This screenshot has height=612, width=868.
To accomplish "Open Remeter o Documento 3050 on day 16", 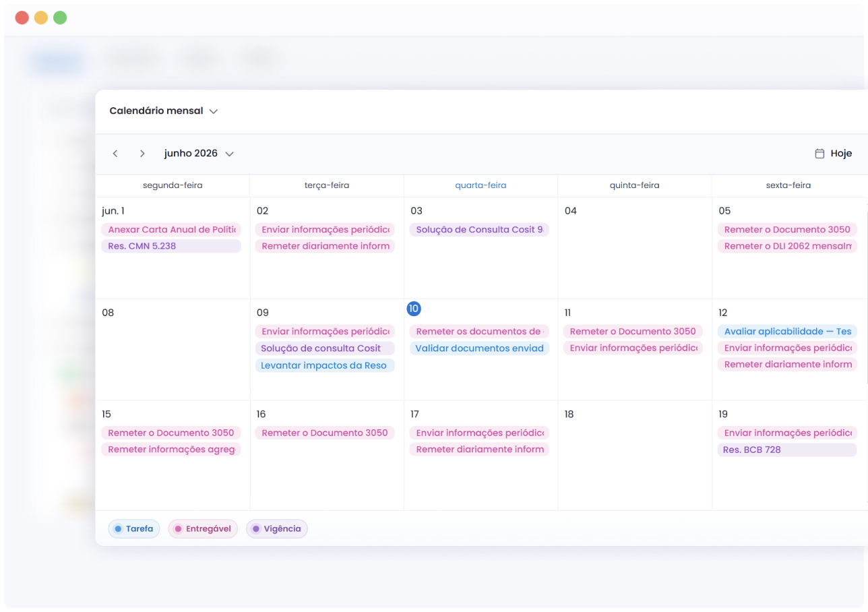I will tap(325, 433).
